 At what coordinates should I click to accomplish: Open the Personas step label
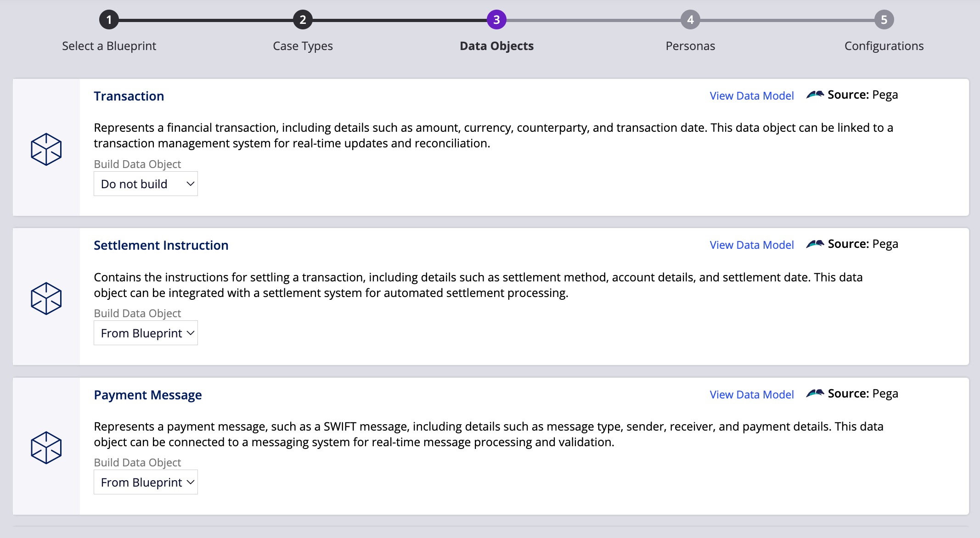tap(690, 46)
